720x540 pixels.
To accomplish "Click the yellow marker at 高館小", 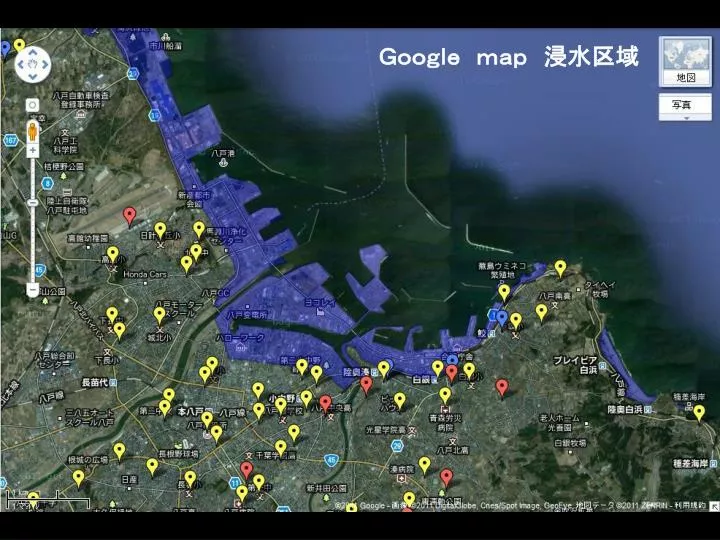I will [113, 254].
